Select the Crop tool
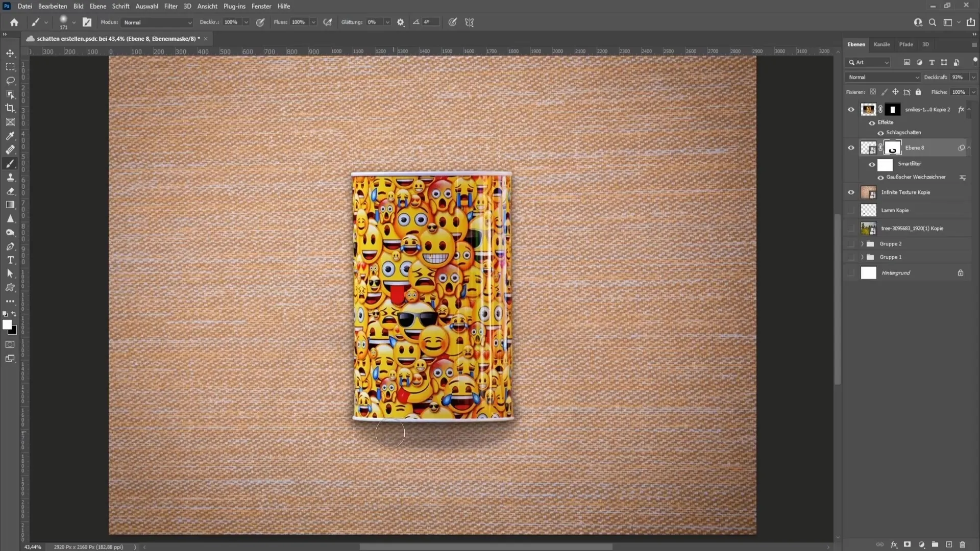 [10, 108]
